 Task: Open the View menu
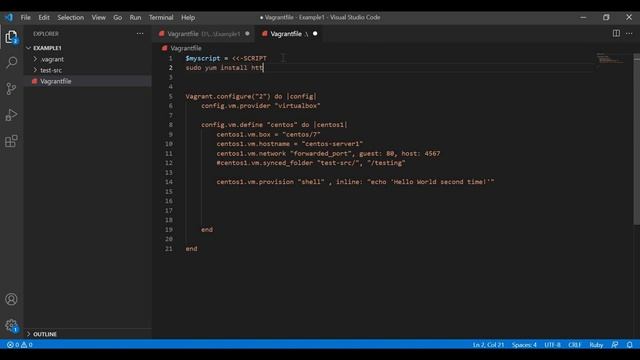[98, 18]
